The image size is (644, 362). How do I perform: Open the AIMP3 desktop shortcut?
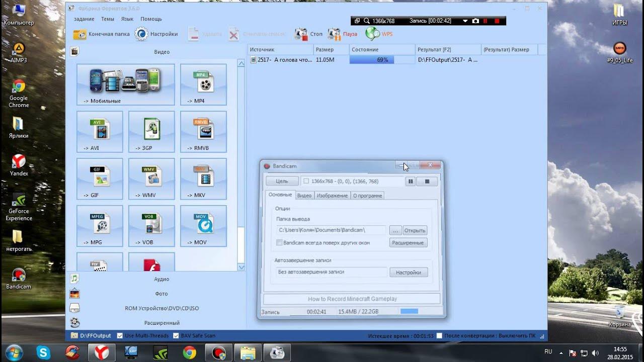tap(19, 52)
